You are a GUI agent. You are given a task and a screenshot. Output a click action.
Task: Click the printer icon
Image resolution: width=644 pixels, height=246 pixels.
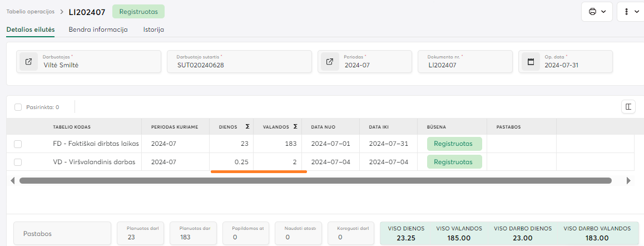[592, 12]
